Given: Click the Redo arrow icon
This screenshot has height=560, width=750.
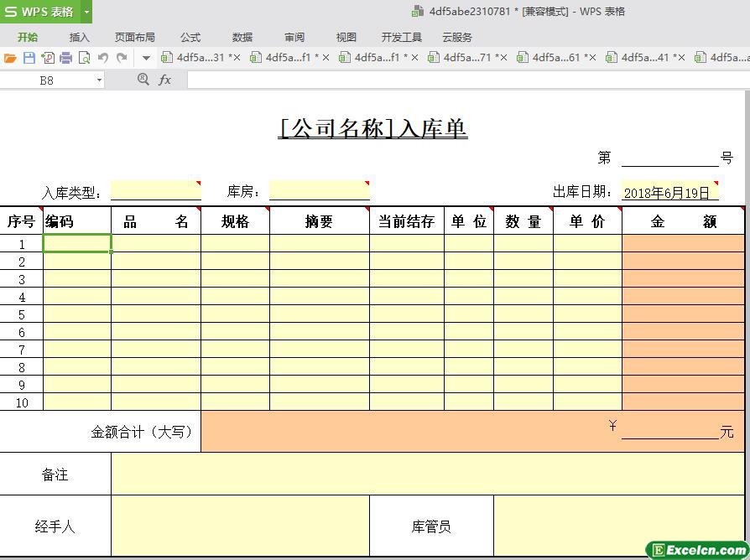Looking at the screenshot, I should point(122,58).
